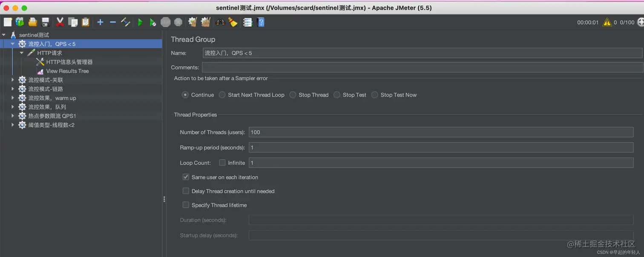Check Delay Thread creation until needed
644x257 pixels.
click(186, 191)
